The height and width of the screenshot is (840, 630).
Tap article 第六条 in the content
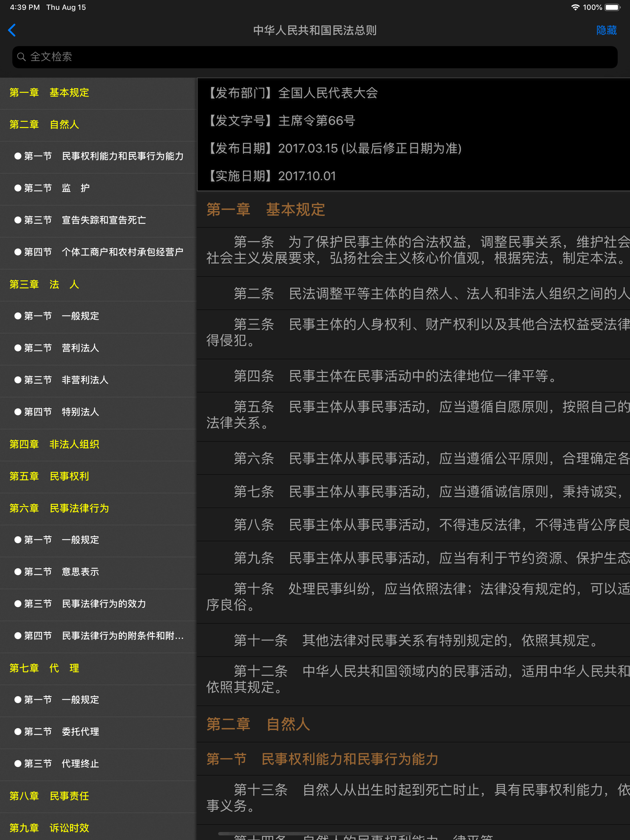tap(413, 458)
